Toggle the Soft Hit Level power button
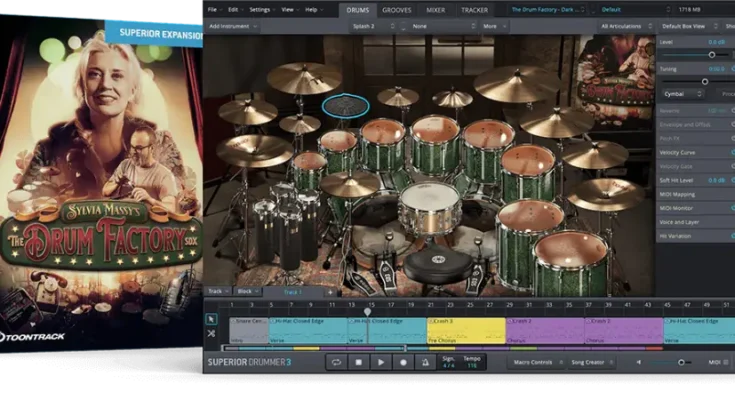This screenshot has width=735, height=400. click(x=732, y=180)
